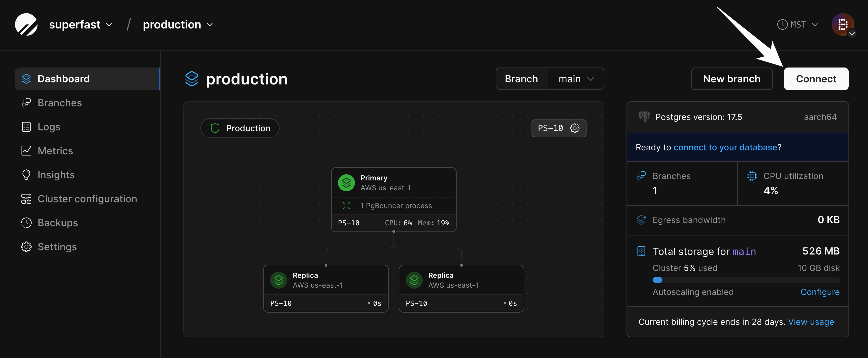This screenshot has height=358, width=868.
Task: Open Cluster configuration in the sidebar
Action: [x=87, y=199]
